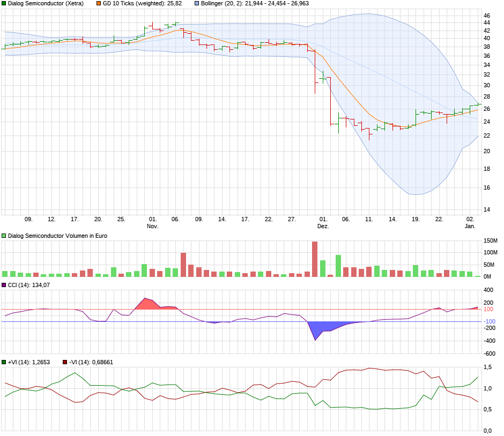Select the '+VI (14): 1,2653' label
Viewport: 504px width, 436px height.
(x=29, y=362)
